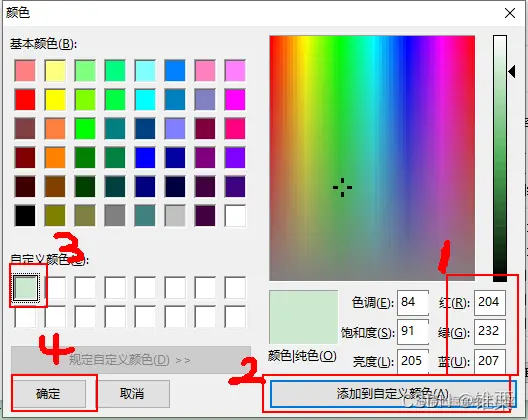The image size is (528, 420).
Task: Choose the dark brown basic color swatch
Action: [x=55, y=186]
